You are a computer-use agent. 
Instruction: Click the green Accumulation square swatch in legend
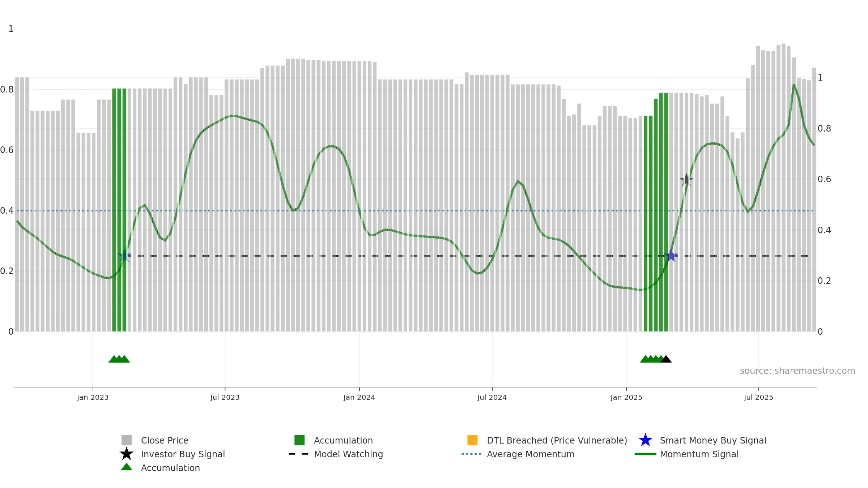299,440
